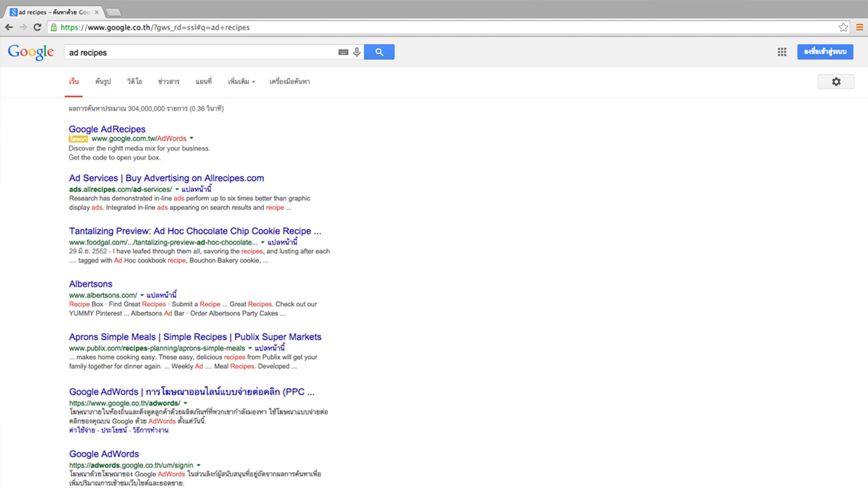Click the microphone voice search icon
The height and width of the screenshot is (488, 868).
pos(357,52)
